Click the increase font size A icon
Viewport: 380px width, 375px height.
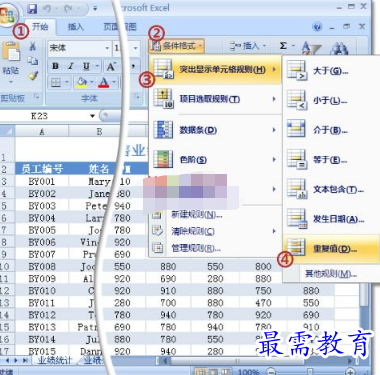click(111, 66)
